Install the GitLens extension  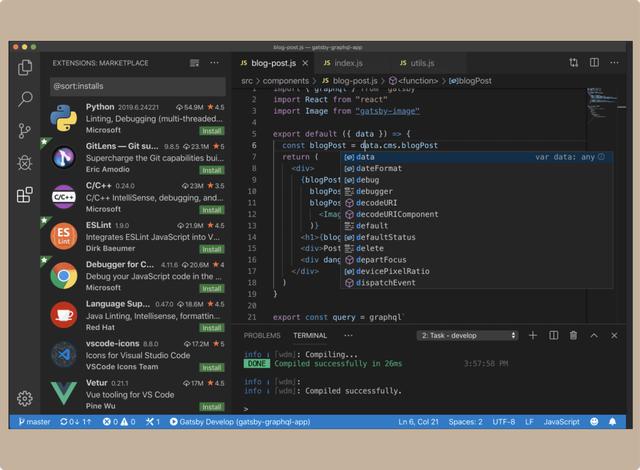point(212,170)
